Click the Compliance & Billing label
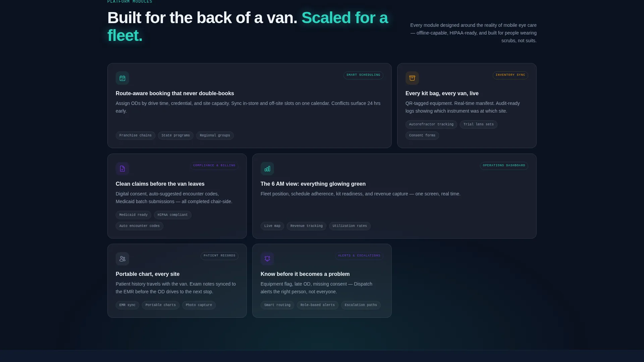 [x=214, y=166]
